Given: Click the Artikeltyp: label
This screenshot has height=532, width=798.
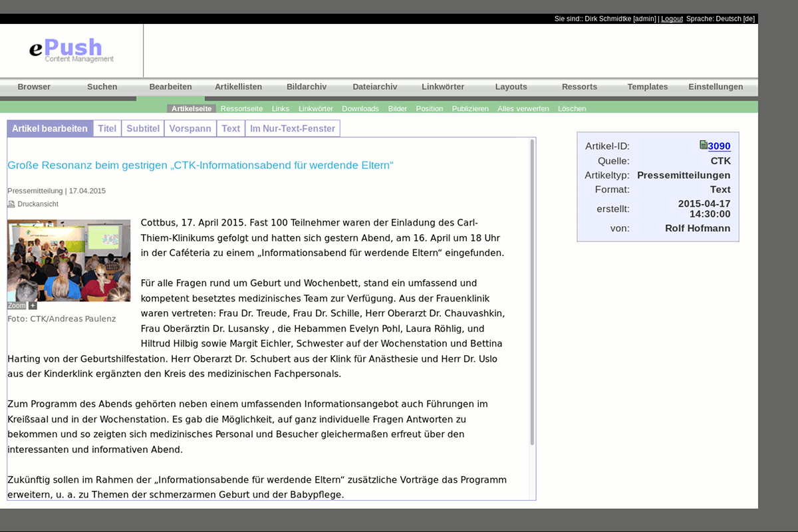Looking at the screenshot, I should (607, 176).
